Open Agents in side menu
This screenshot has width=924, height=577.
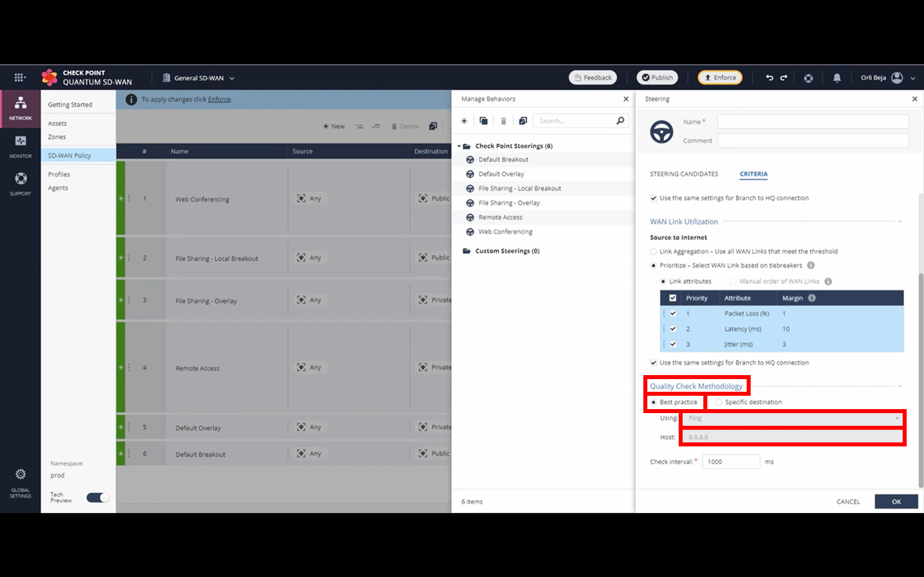(58, 188)
